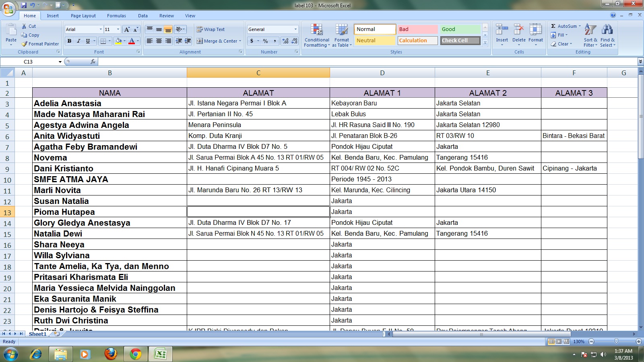644x362 pixels.
Task: Apply the Neutral cell style
Action: click(375, 41)
